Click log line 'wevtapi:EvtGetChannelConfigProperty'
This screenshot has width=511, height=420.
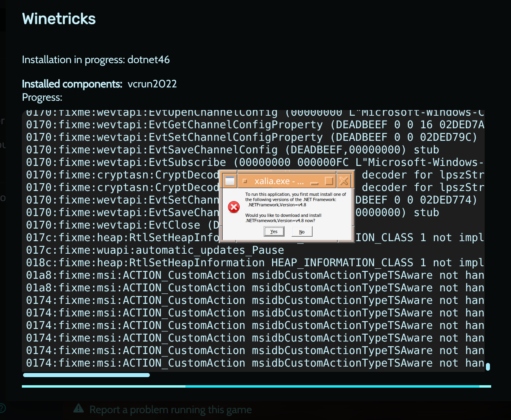[255, 125]
